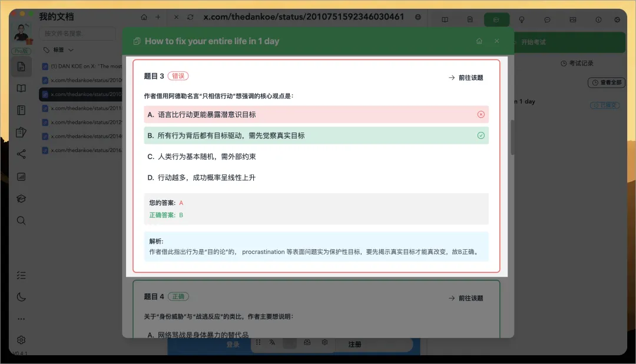Open the ellipsis more-options in sidebar

tap(21, 318)
